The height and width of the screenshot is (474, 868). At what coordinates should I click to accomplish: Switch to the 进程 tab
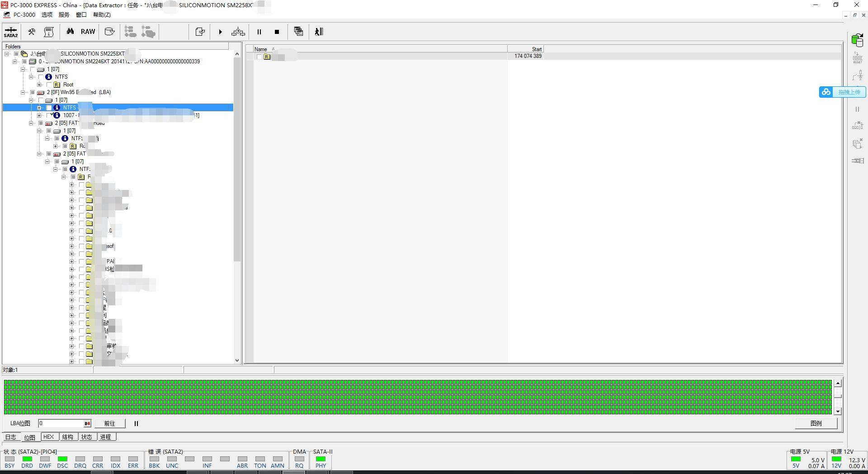click(x=106, y=437)
